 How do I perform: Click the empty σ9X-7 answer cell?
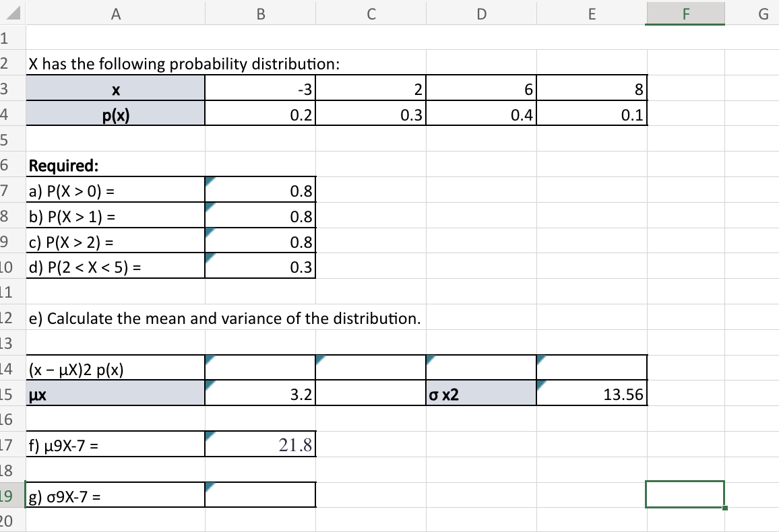click(x=260, y=494)
